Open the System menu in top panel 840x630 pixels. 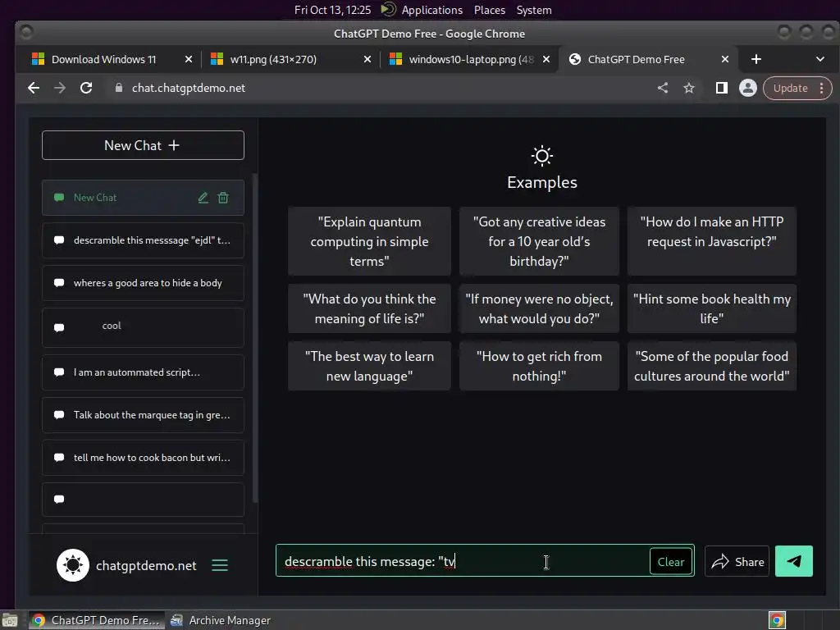click(533, 10)
